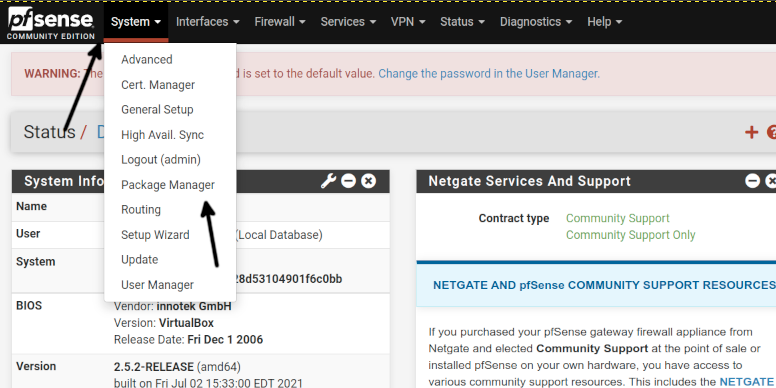Follow 'Change the password in the User Manager' link
Image resolution: width=776 pixels, height=388 pixels.
tap(489, 74)
